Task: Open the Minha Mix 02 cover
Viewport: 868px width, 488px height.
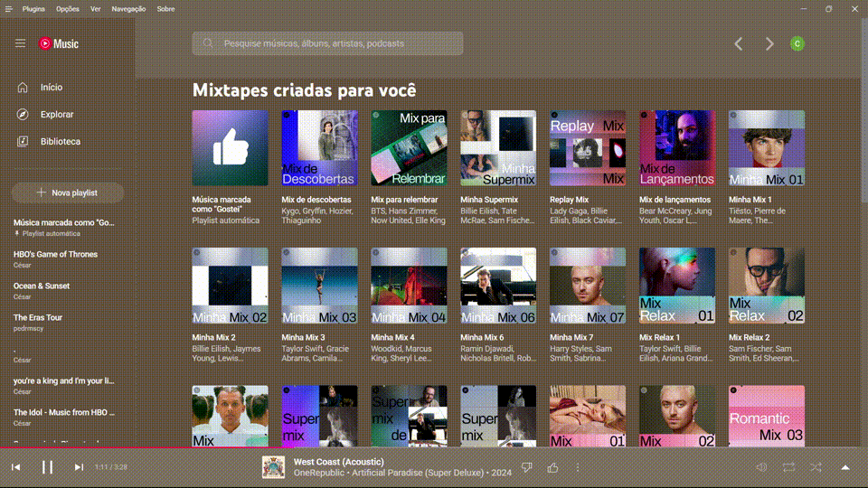Action: pyautogui.click(x=231, y=286)
